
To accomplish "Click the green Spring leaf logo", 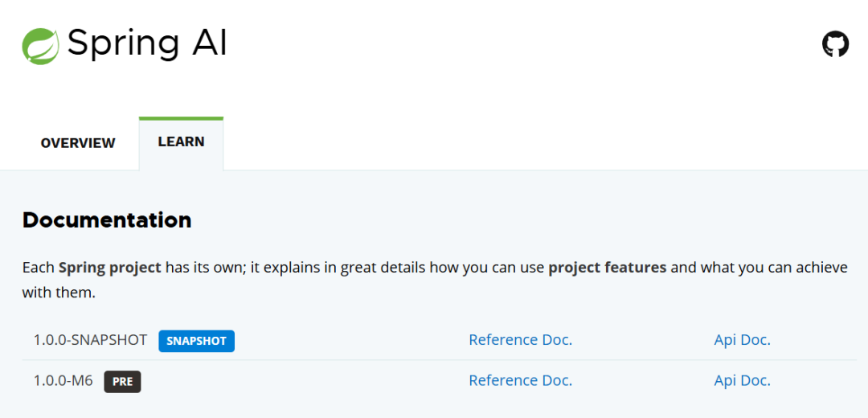I will (40, 46).
